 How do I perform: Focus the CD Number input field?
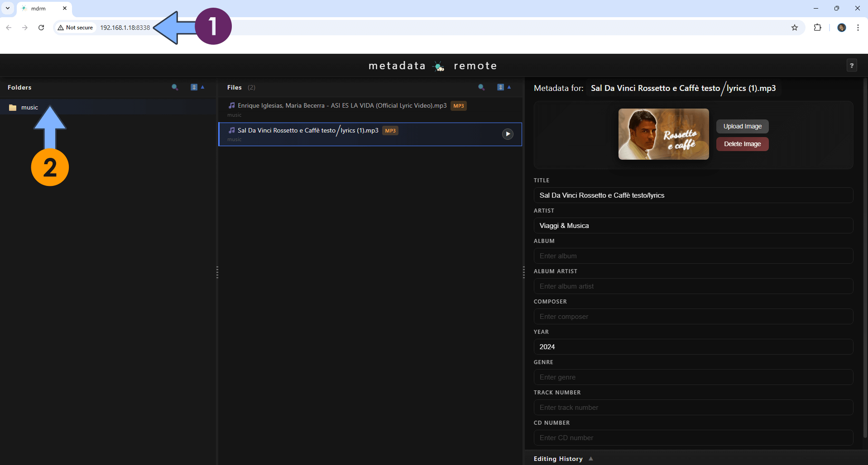point(693,438)
